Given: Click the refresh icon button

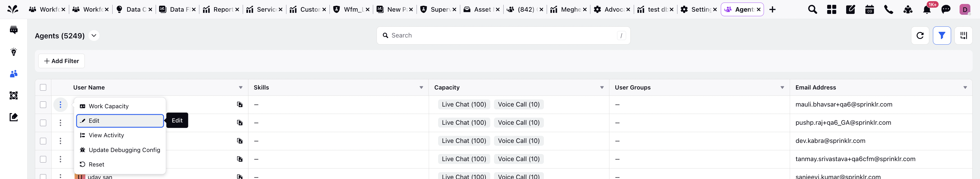Looking at the screenshot, I should pos(920,36).
